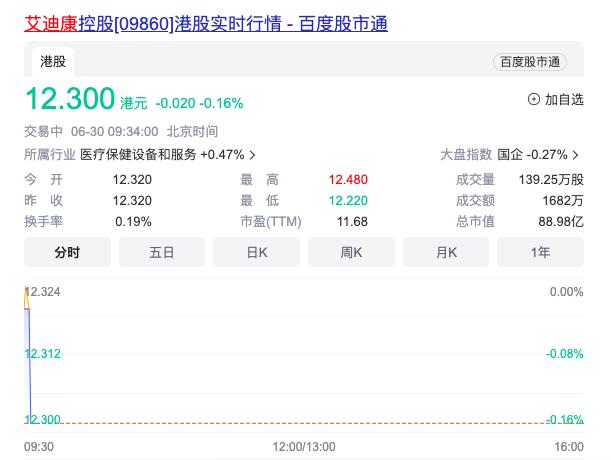
Task: Click the 港元 currency label
Action: pyautogui.click(x=134, y=103)
